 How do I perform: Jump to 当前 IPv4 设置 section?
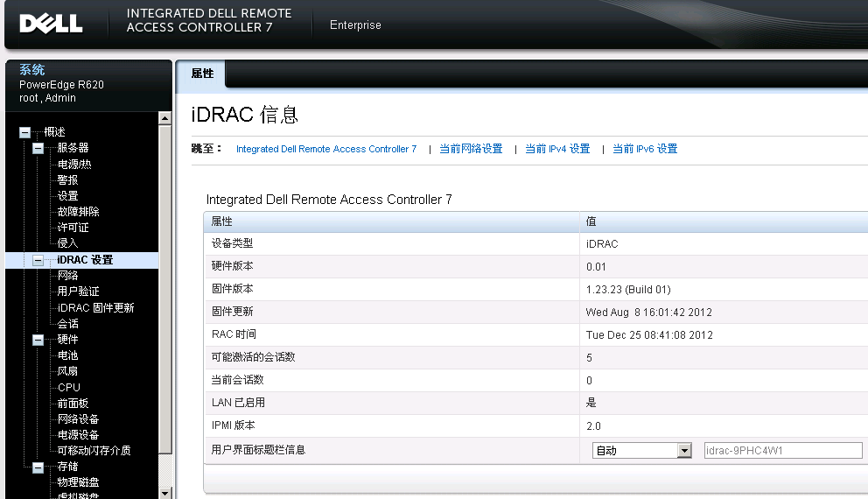point(557,149)
